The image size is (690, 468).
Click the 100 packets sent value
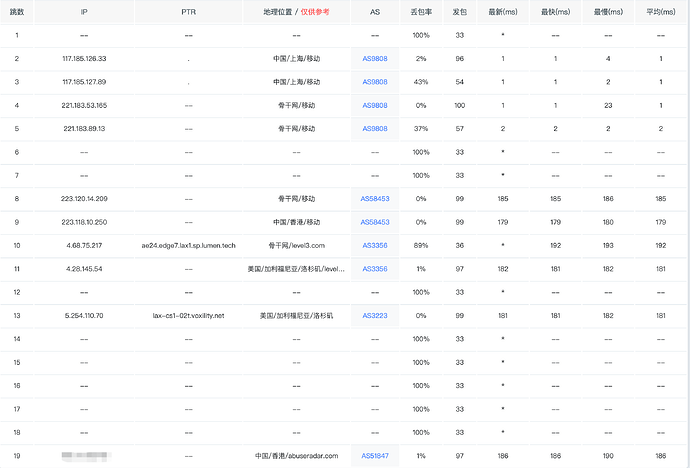click(x=459, y=105)
